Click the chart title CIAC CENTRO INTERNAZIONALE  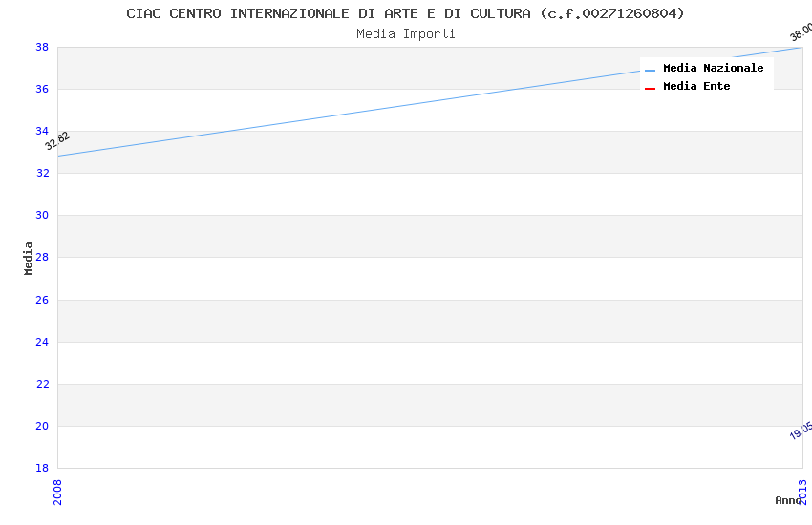(405, 13)
